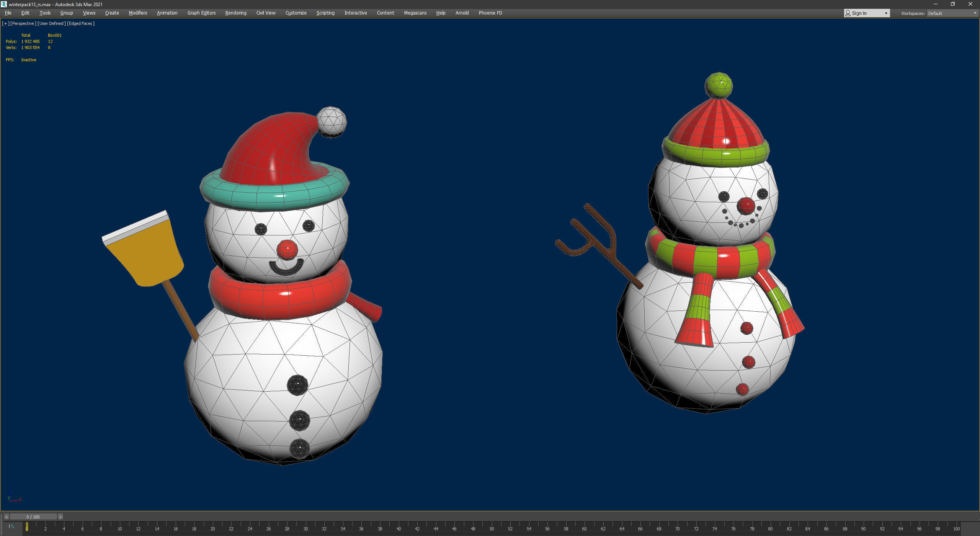Open the [Perspective] viewport view menu
Viewport: 980px width, 536px height.
coord(23,23)
